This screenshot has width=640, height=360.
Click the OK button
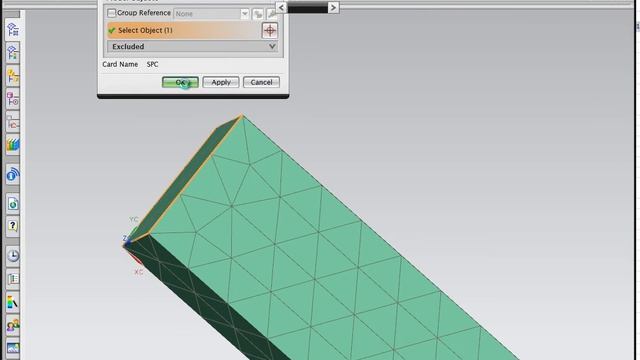pyautogui.click(x=180, y=82)
